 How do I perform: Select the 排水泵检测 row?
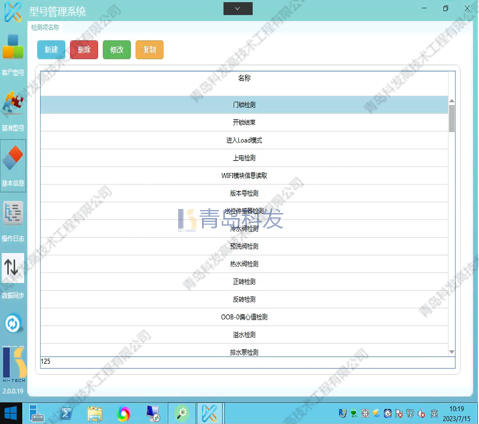coord(244,351)
